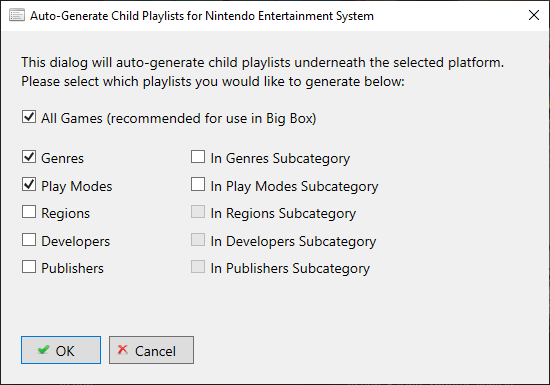Click the 'This dialog will auto-generate' description line

pos(262,62)
